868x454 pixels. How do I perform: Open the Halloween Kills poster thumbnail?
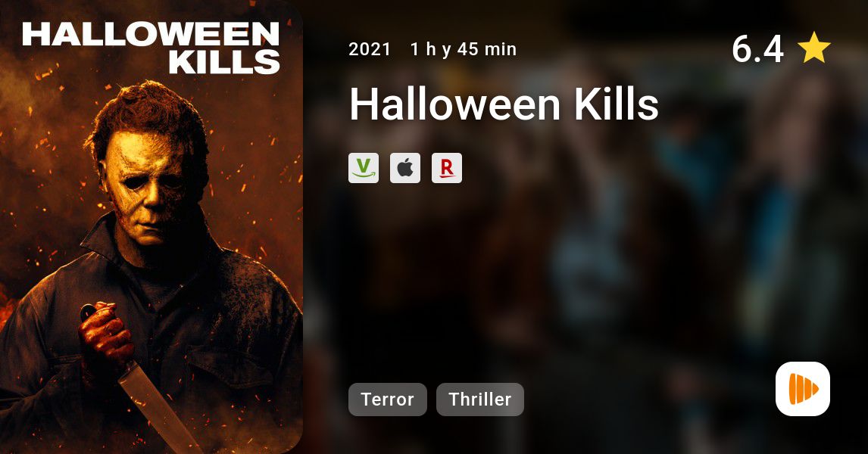pyautogui.click(x=151, y=227)
